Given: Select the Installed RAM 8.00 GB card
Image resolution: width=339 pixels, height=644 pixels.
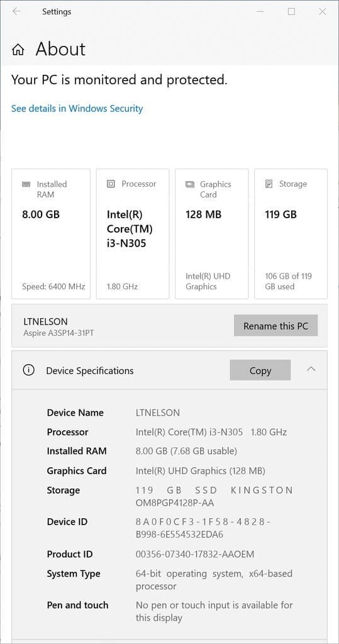Looking at the screenshot, I should (x=50, y=234).
